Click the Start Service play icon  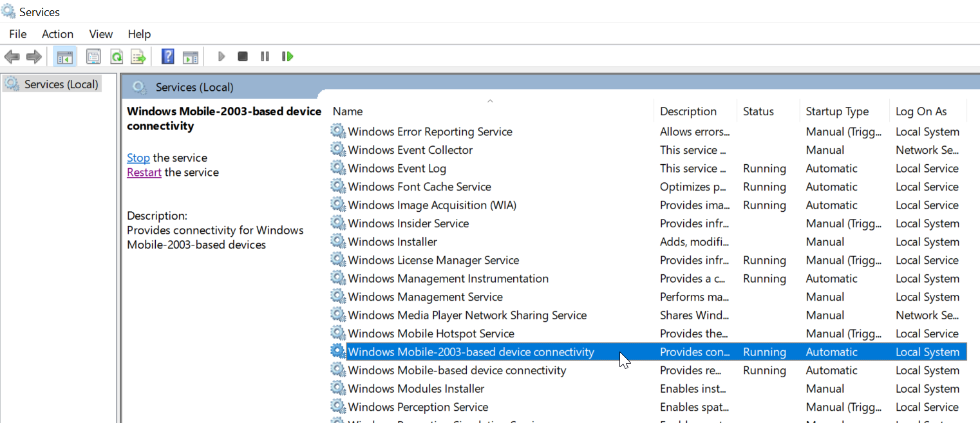(x=221, y=57)
